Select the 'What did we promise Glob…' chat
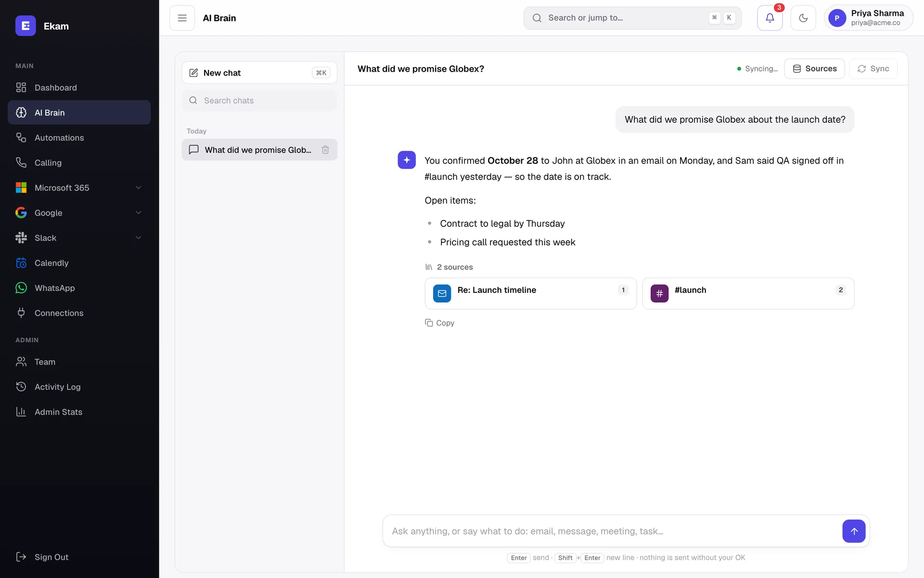 coord(259,150)
